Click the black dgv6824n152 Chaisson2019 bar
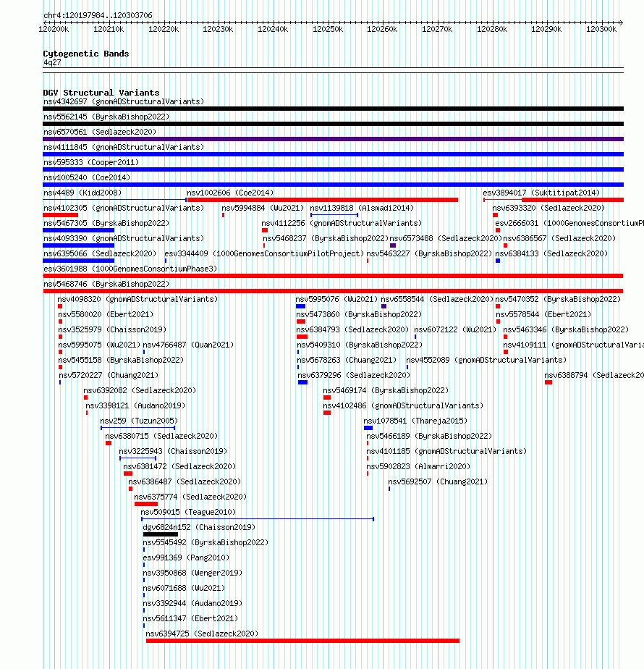Viewport: 644px width, 669px height. click(x=161, y=534)
